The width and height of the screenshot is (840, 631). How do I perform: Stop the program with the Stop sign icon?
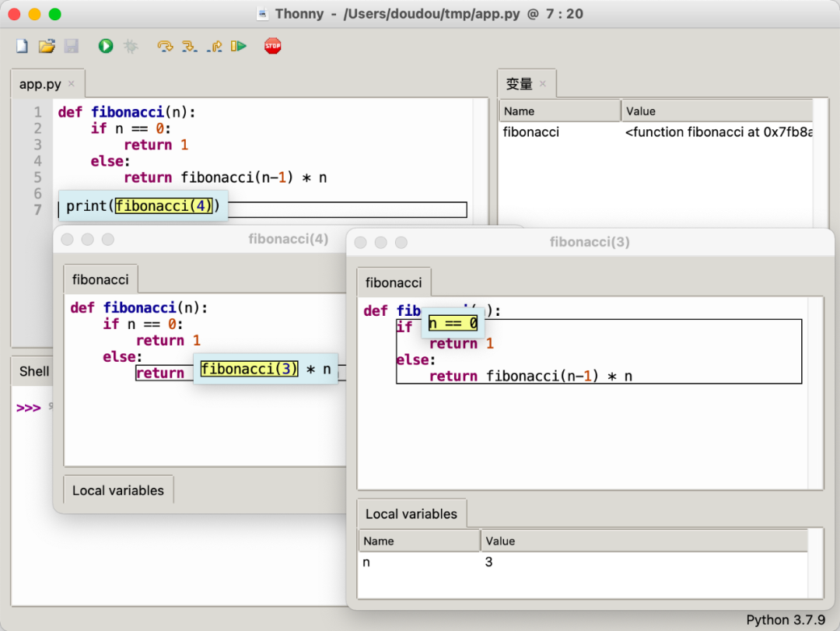point(271,46)
